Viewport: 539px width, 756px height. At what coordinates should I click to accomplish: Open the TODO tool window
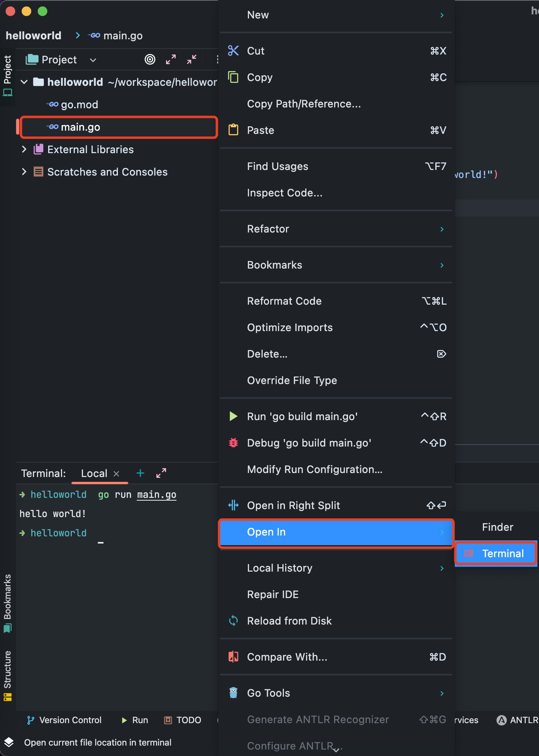click(183, 720)
